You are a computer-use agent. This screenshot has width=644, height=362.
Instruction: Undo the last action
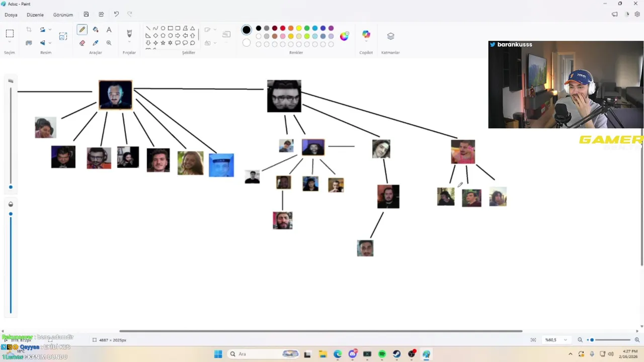coord(116,15)
